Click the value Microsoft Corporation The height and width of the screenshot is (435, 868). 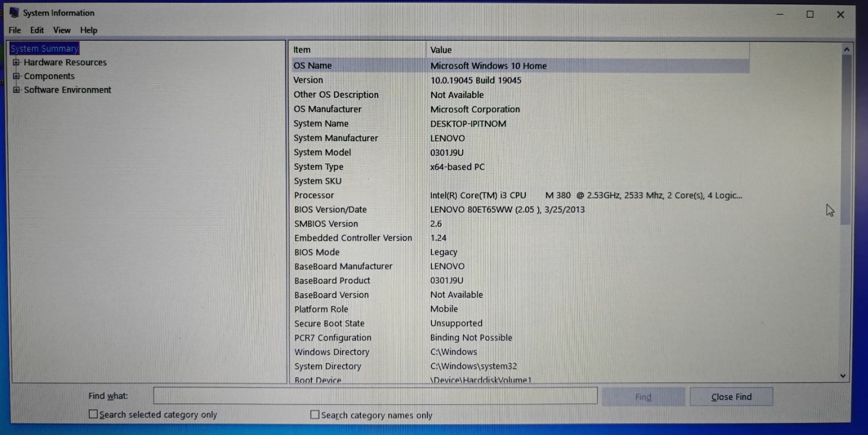click(475, 109)
